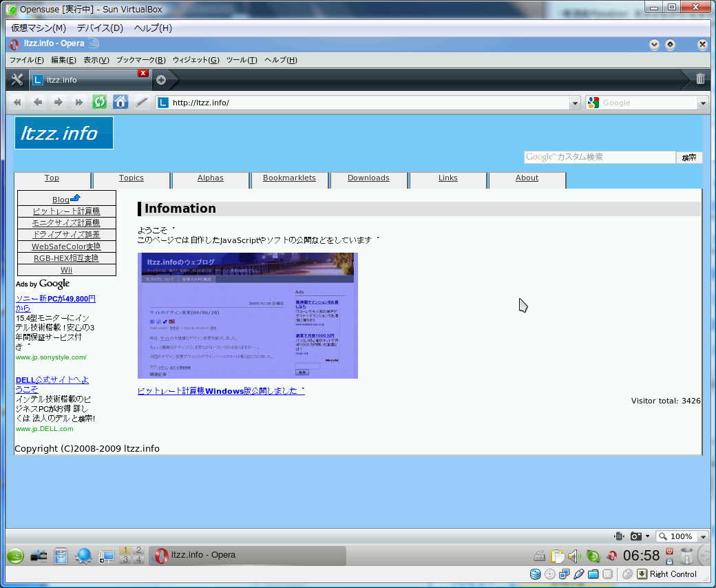Open the Wii sidebar link
This screenshot has height=588, width=716.
point(66,270)
